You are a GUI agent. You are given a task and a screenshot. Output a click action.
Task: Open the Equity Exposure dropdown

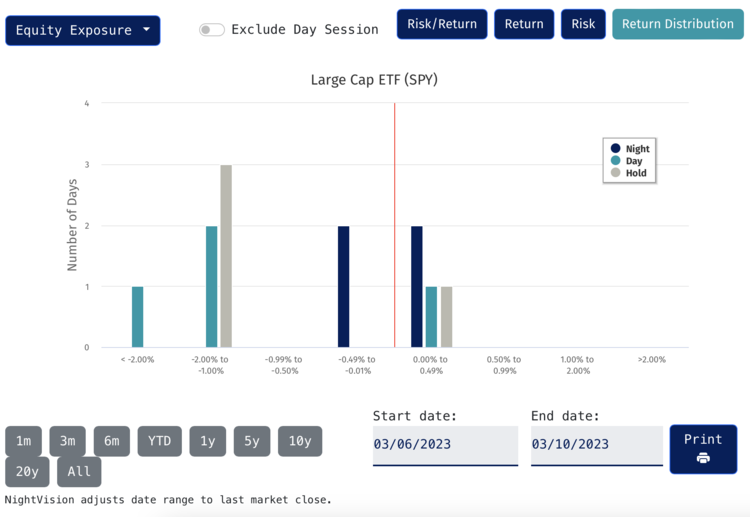[x=82, y=30]
